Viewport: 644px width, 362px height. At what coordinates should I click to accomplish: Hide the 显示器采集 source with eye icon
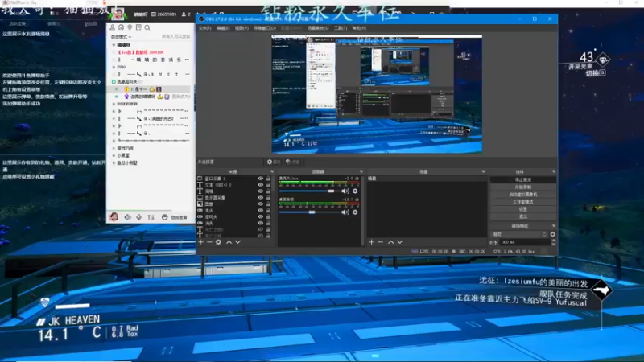click(260, 198)
